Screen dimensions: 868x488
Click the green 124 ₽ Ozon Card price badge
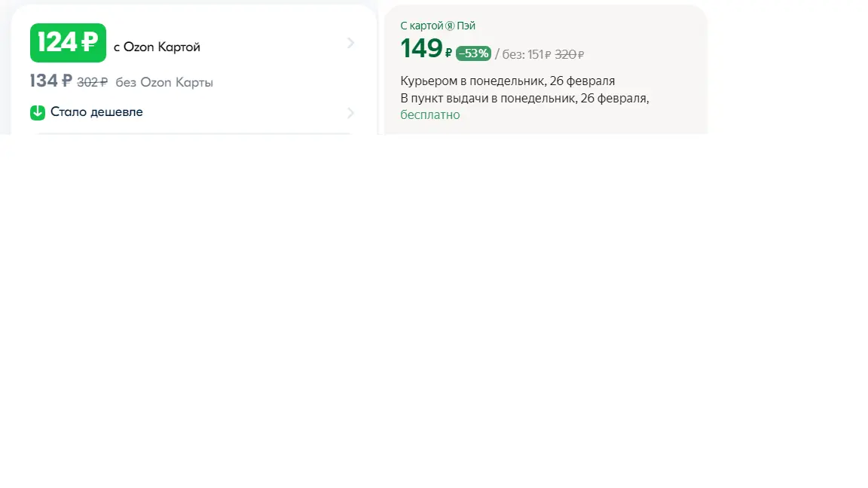[x=68, y=43]
